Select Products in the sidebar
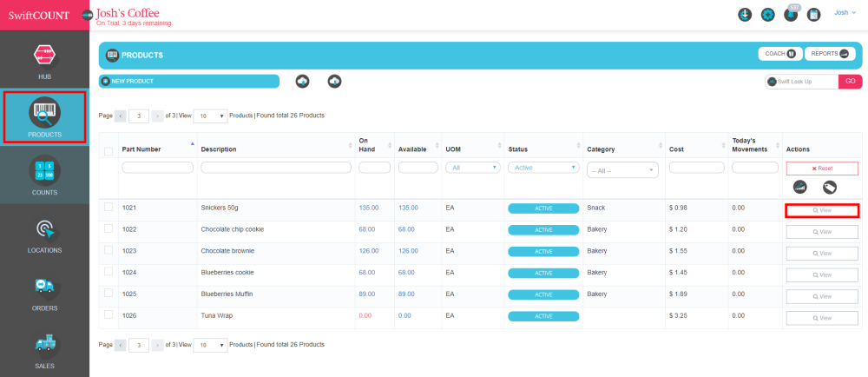Viewport: 868px width, 377px height. tap(45, 116)
